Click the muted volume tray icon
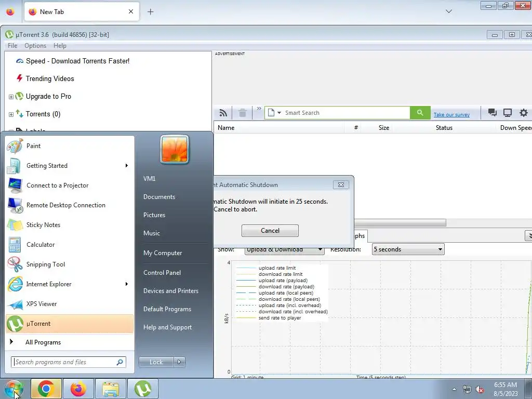 tap(480, 390)
